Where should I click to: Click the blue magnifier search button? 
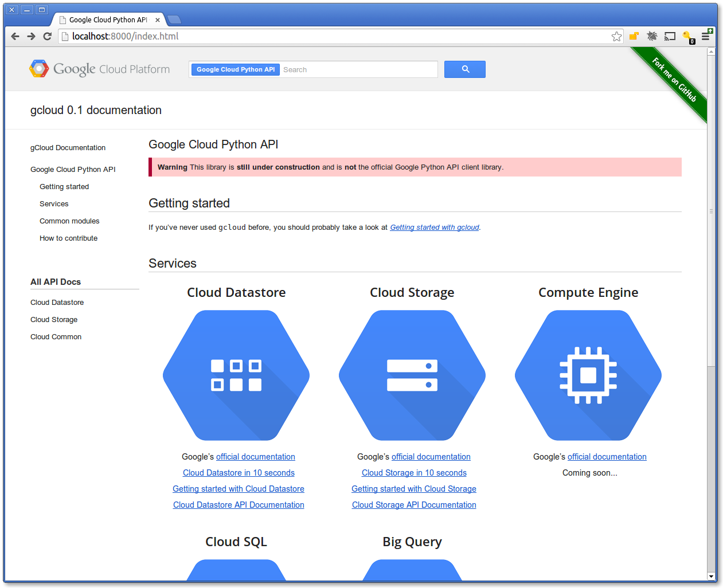[x=465, y=69]
